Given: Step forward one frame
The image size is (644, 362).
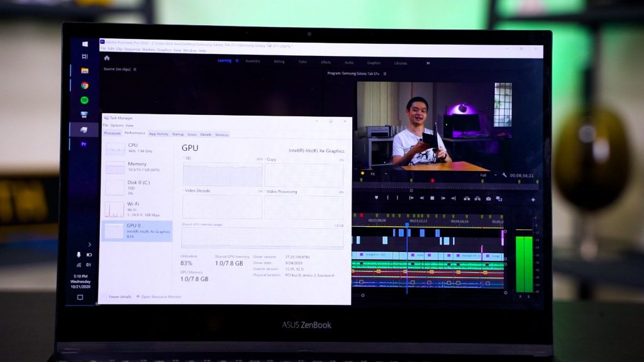Looking at the screenshot, I should 443,198.
